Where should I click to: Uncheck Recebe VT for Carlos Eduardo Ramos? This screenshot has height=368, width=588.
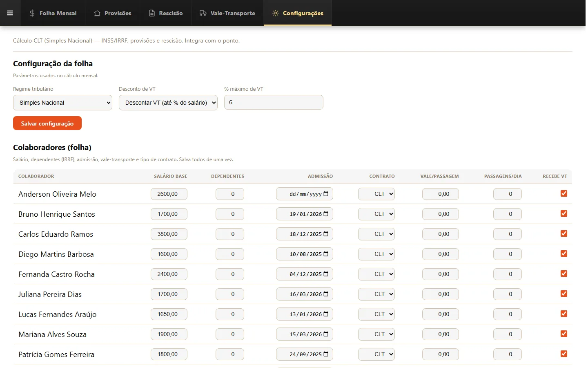click(564, 233)
